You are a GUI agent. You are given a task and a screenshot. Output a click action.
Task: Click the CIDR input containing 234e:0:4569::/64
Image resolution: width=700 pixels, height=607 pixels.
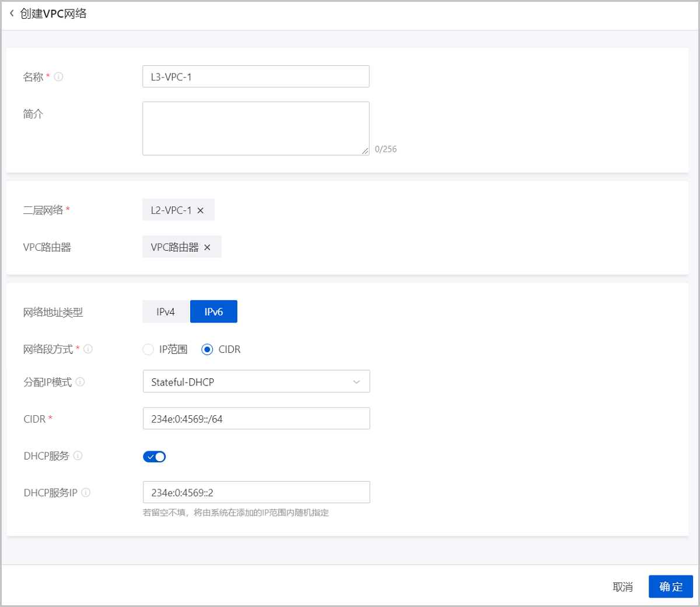point(256,418)
